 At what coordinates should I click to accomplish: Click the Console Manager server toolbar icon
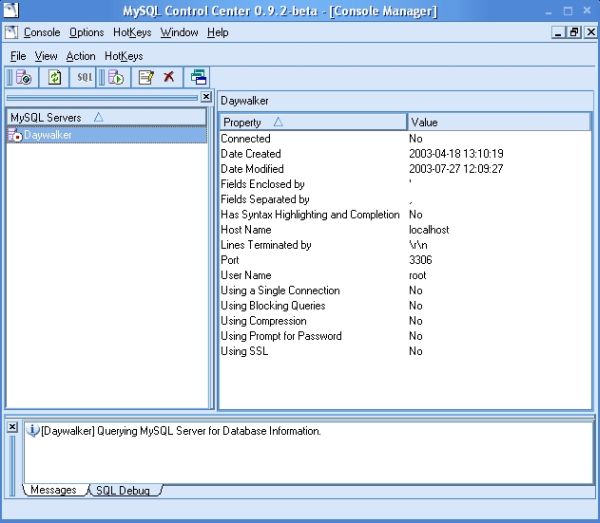pos(24,77)
